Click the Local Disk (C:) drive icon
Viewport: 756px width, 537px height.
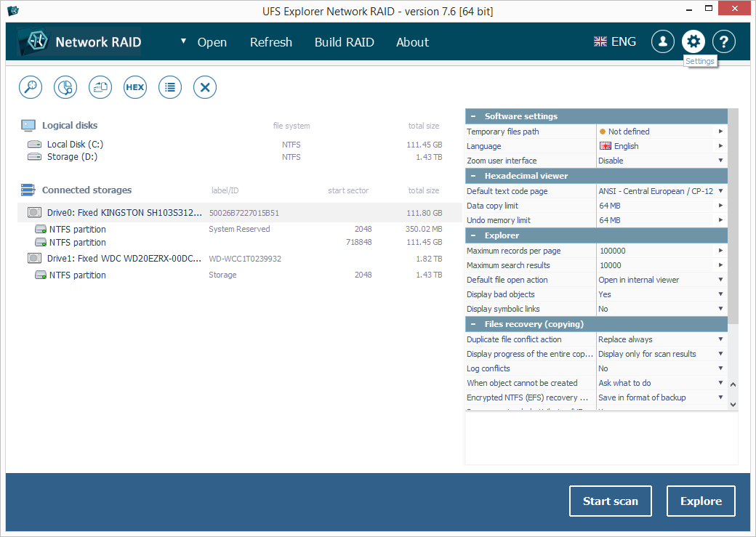point(34,144)
